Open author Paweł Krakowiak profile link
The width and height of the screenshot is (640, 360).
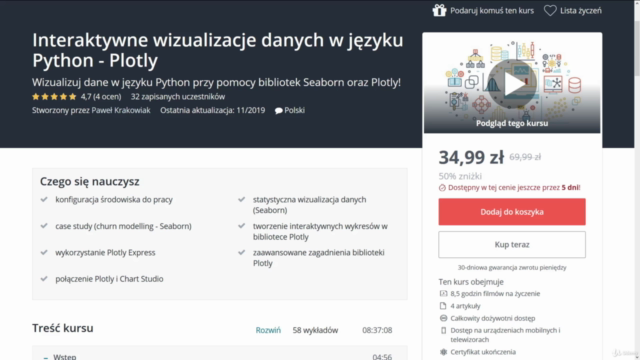click(121, 110)
